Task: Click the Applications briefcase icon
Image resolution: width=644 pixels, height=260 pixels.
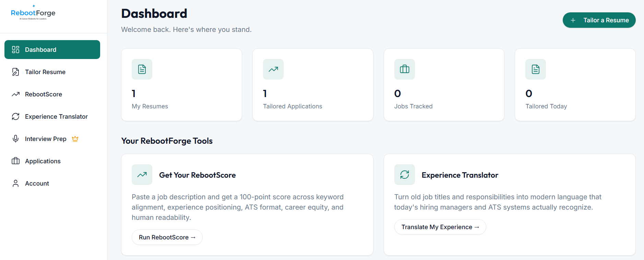Action: [15, 161]
